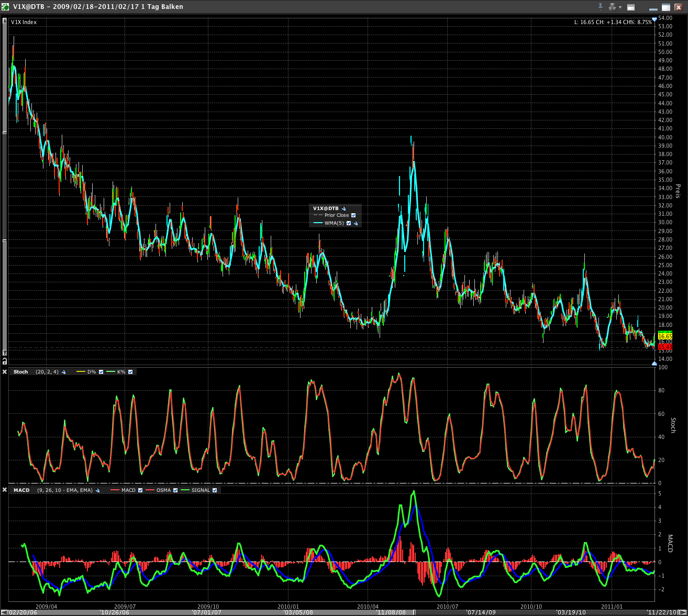Open MACD indicator settings wrench
Image resolution: width=688 pixels, height=616 pixels.
(97, 490)
